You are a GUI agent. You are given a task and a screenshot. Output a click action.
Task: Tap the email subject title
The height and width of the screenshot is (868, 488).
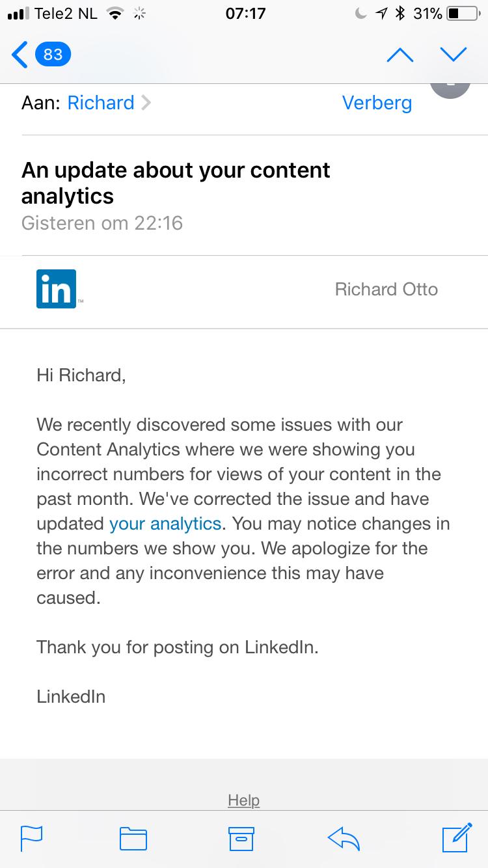(x=176, y=183)
